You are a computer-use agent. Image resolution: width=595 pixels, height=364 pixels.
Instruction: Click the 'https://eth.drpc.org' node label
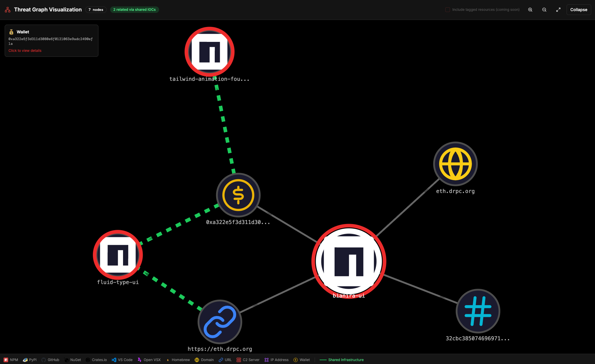click(x=220, y=349)
